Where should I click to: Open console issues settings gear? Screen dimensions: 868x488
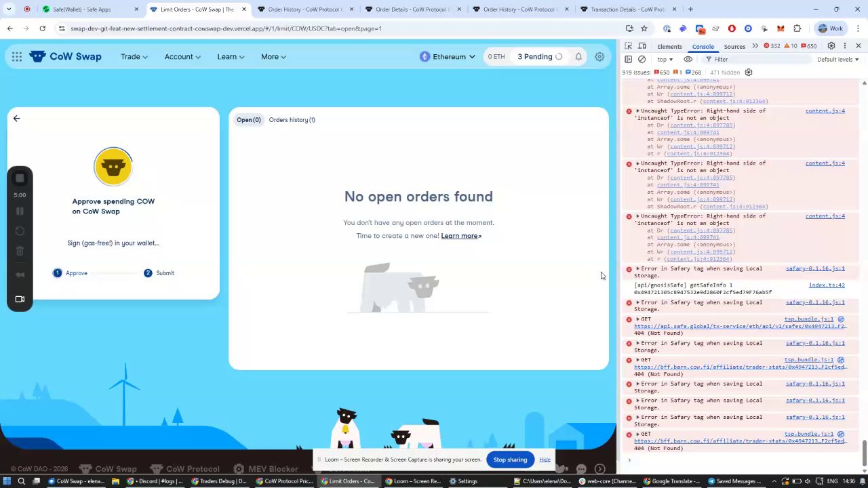tap(749, 73)
